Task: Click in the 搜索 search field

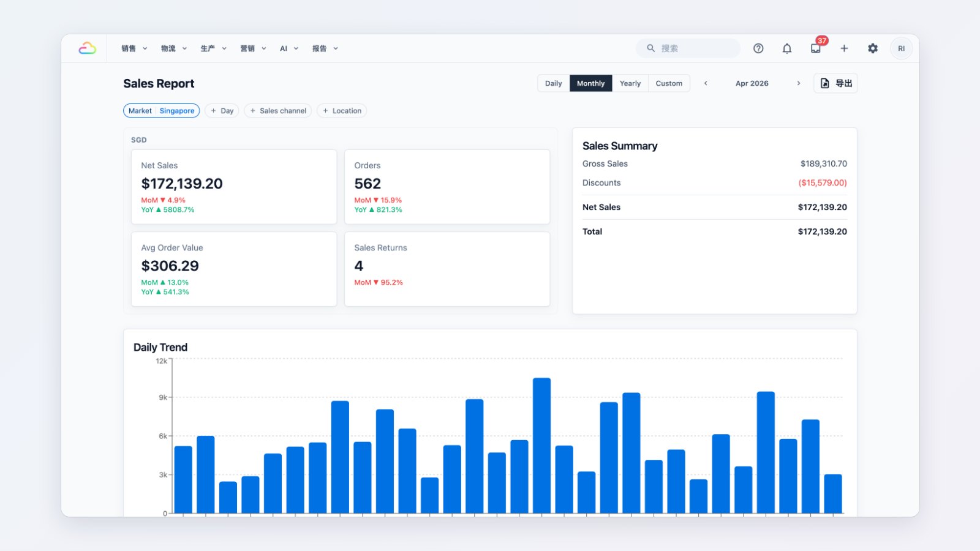Action: click(x=688, y=48)
